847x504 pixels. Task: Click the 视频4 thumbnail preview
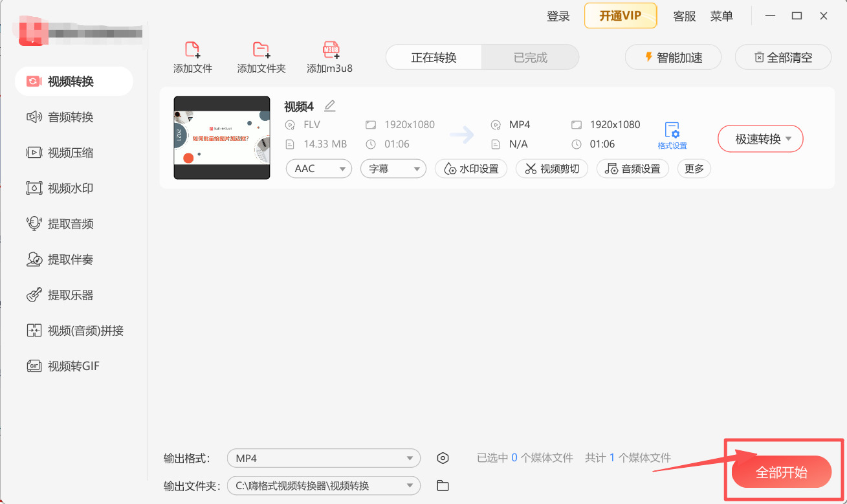pos(222,137)
